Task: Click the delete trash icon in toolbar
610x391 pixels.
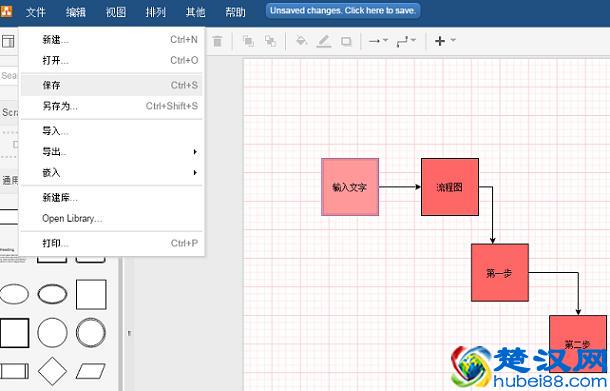Action: (217, 41)
